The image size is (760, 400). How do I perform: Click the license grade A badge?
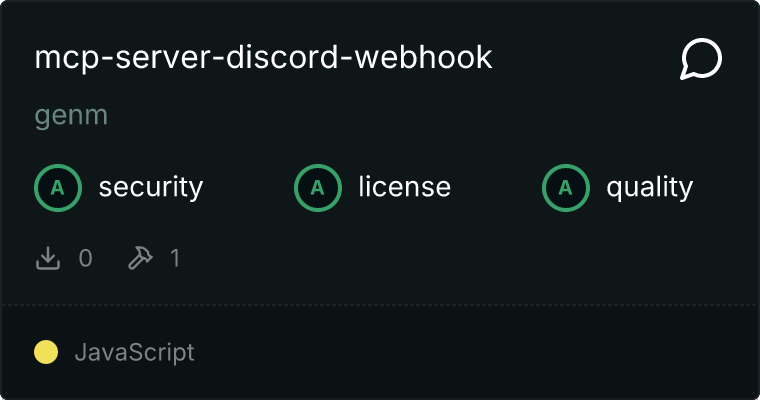point(318,188)
